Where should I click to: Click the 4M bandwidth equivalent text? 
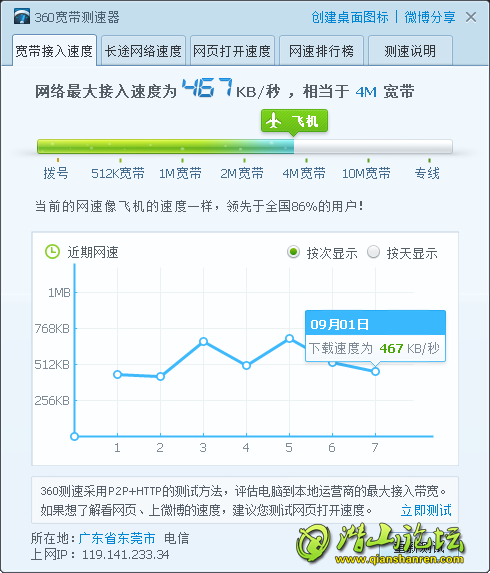[366, 92]
